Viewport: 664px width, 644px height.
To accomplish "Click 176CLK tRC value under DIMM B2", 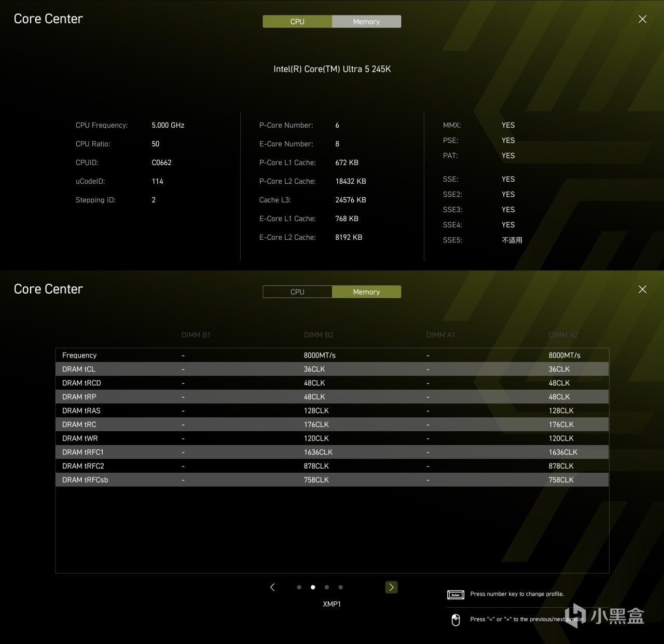I will coord(316,424).
